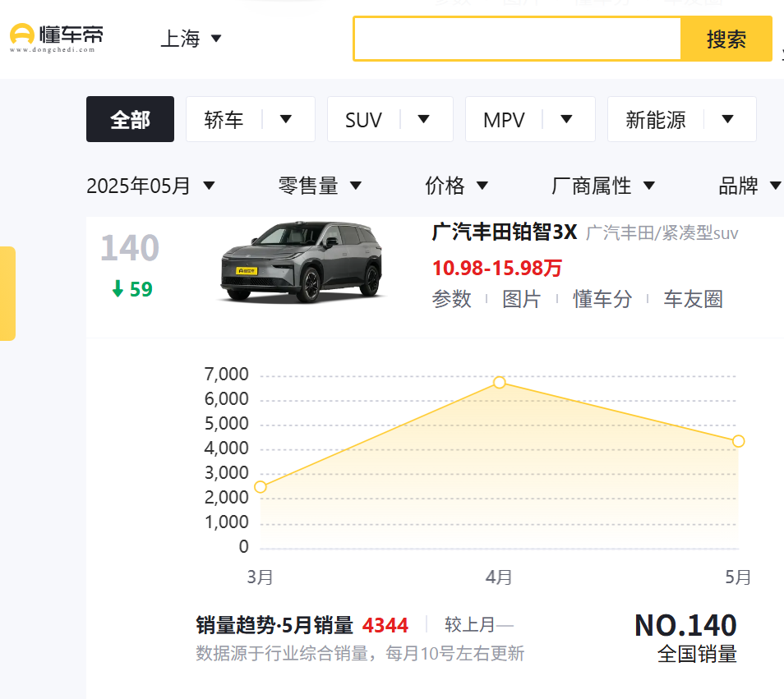Open the 车友圈 link

point(693,299)
